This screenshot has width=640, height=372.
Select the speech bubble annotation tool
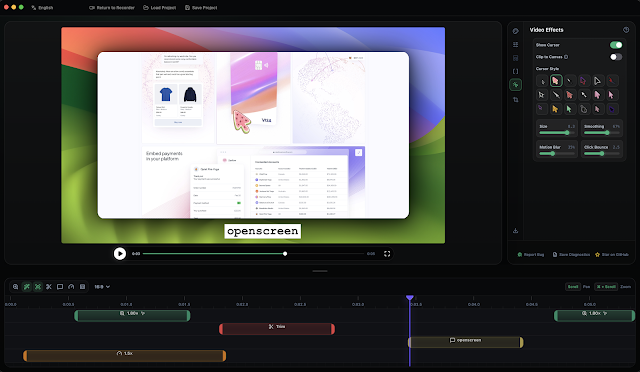(x=60, y=287)
